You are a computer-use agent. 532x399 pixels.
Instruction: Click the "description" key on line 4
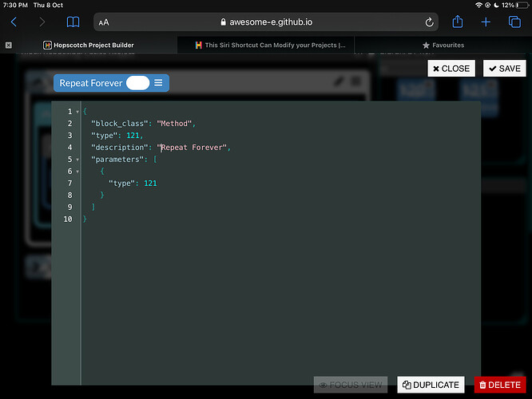click(x=120, y=148)
